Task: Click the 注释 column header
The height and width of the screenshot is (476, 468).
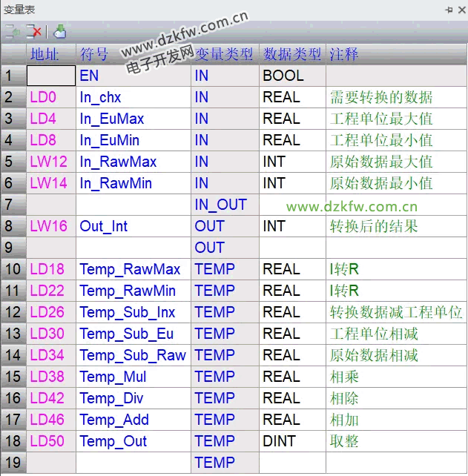Action: (343, 54)
